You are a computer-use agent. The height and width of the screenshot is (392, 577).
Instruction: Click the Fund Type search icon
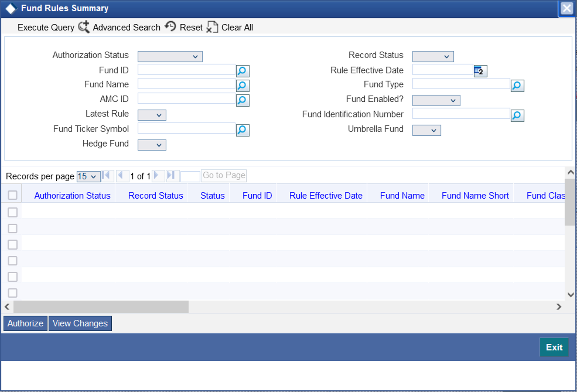(x=517, y=86)
